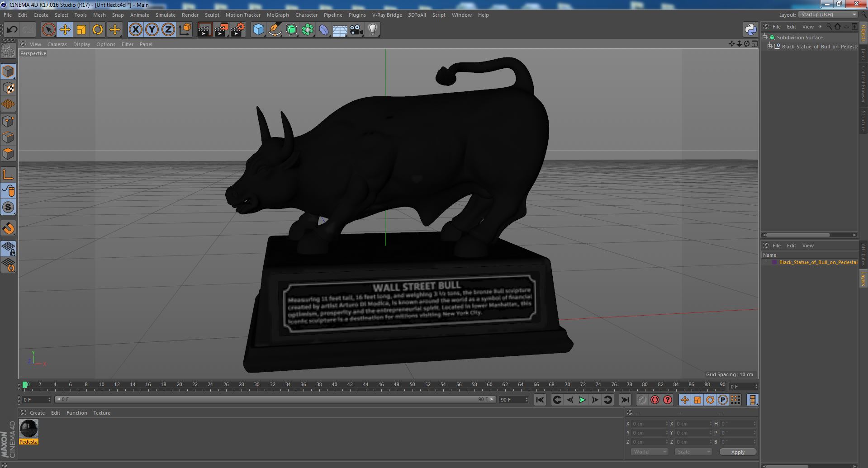Add a Light object bulb icon
This screenshot has width=868, height=468.
[372, 30]
